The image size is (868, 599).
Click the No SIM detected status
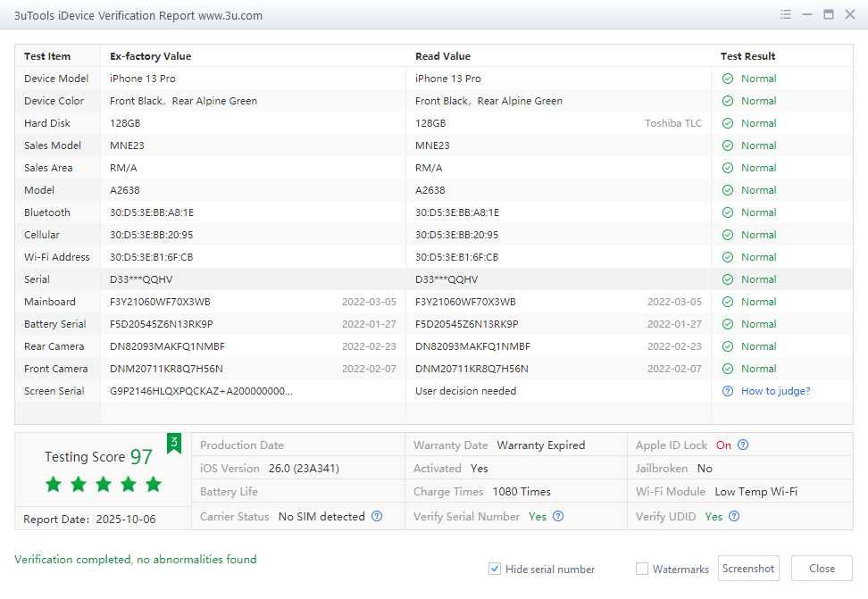pyautogui.click(x=321, y=517)
